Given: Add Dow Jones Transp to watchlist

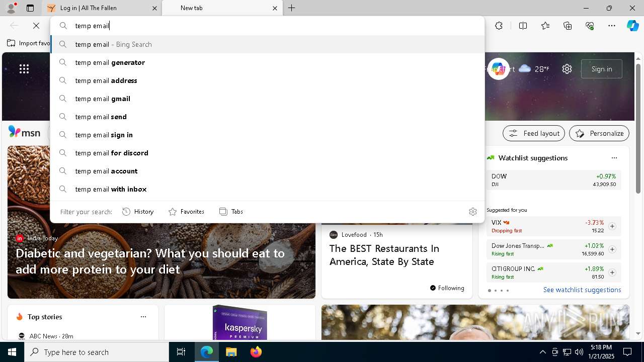Looking at the screenshot, I should click(612, 249).
